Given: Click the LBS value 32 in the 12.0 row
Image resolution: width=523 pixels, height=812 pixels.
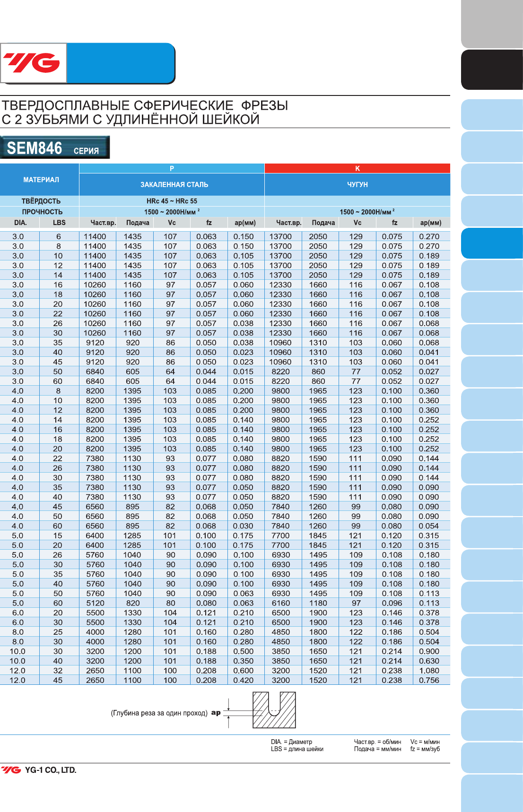Looking at the screenshot, I should (x=58, y=671).
